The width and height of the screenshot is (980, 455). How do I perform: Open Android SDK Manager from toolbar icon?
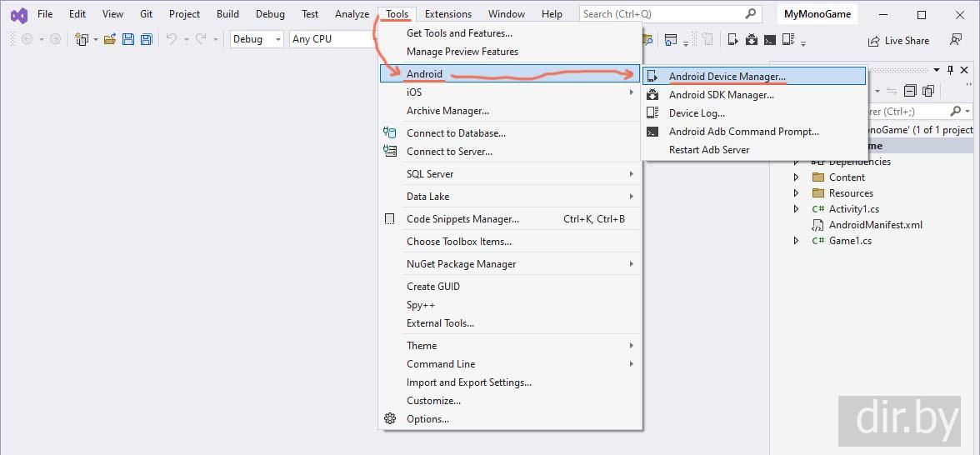pos(752,39)
